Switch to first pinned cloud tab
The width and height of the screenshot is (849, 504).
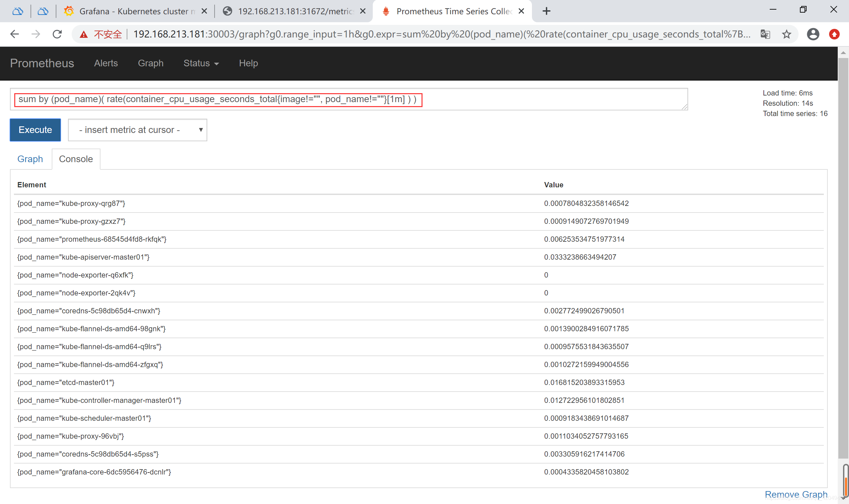click(x=18, y=11)
